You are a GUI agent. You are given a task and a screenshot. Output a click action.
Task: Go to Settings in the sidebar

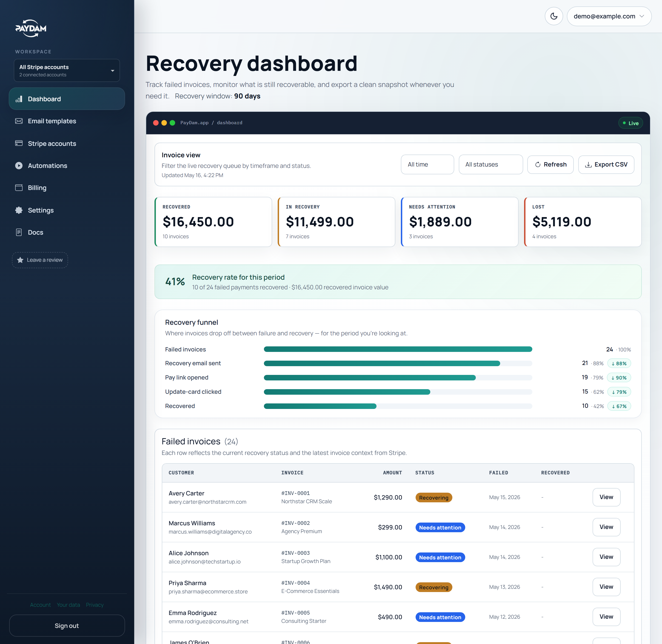pyautogui.click(x=67, y=210)
